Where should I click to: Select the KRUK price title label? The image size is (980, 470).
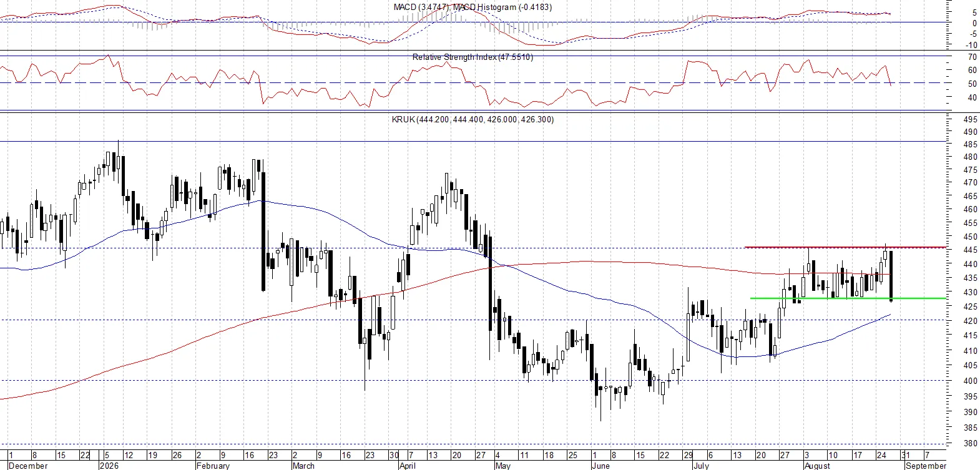(473, 119)
